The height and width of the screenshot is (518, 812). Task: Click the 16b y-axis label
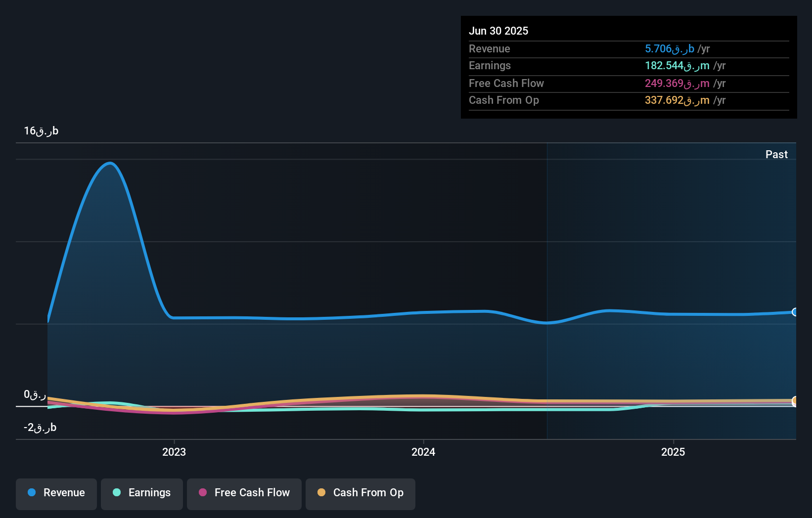[x=41, y=130]
